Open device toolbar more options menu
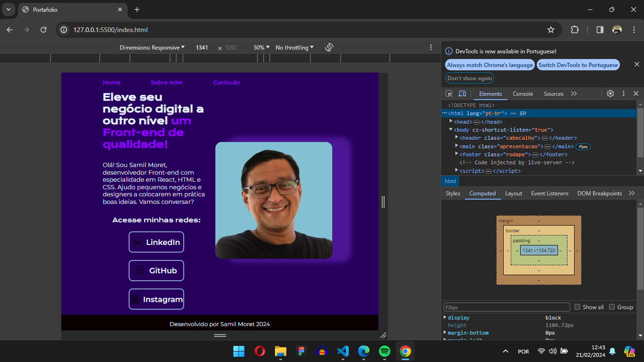Screen dimensions: 644x362 pos(431,47)
